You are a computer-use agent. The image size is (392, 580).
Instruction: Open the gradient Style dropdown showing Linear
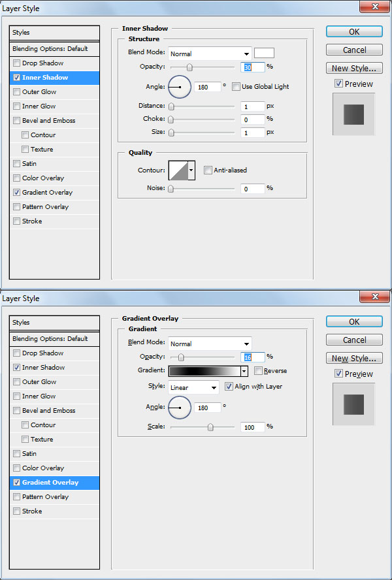coord(193,388)
